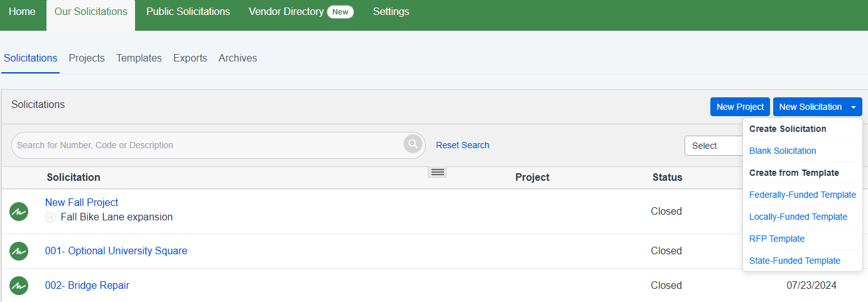This screenshot has height=302, width=868.
Task: Click the 07/23/2024 date cell
Action: click(811, 286)
